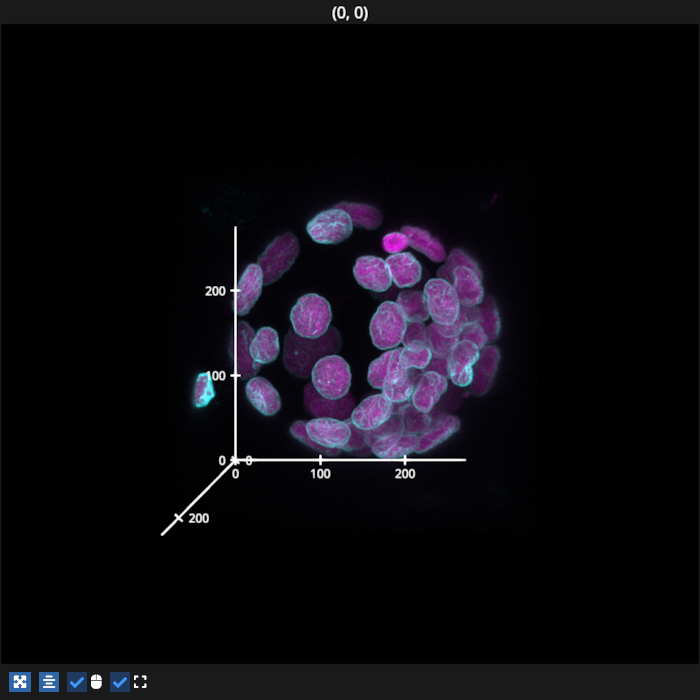Pick the topmost cyan-outlined nucleus in the cluster

pyautogui.click(x=330, y=226)
